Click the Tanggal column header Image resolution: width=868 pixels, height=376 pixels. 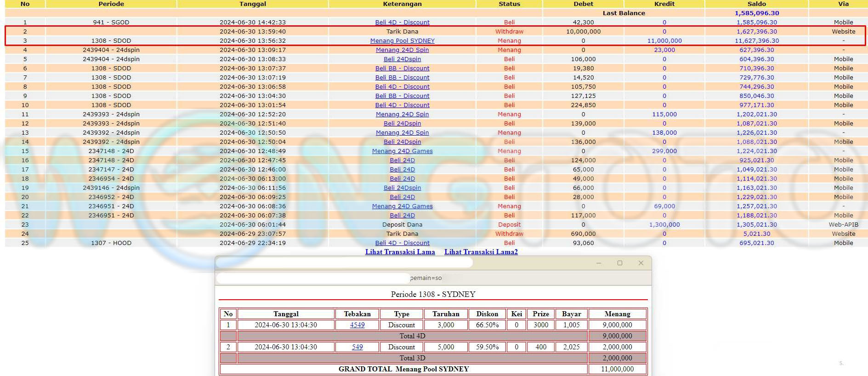(x=252, y=4)
